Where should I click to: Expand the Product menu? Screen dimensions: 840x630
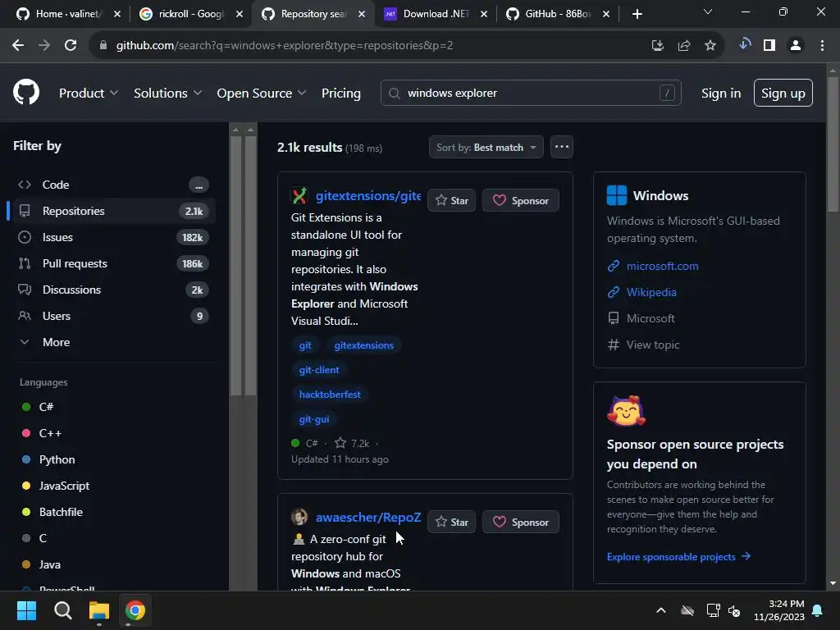point(89,93)
